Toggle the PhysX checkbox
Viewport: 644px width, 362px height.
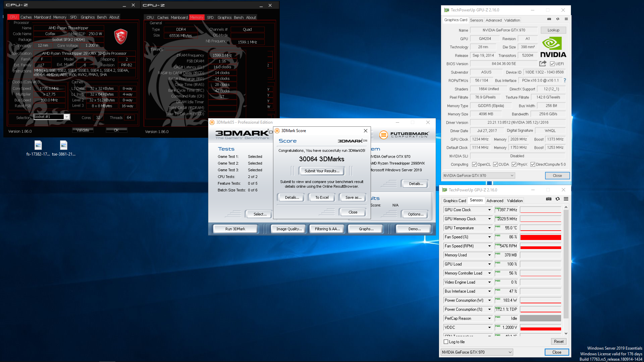pyautogui.click(x=514, y=165)
